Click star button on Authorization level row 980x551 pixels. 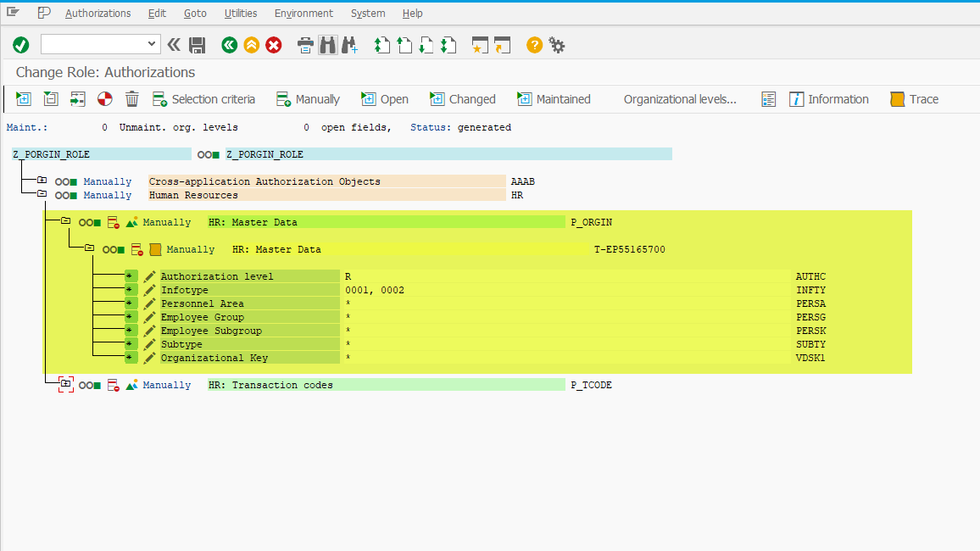(x=131, y=276)
